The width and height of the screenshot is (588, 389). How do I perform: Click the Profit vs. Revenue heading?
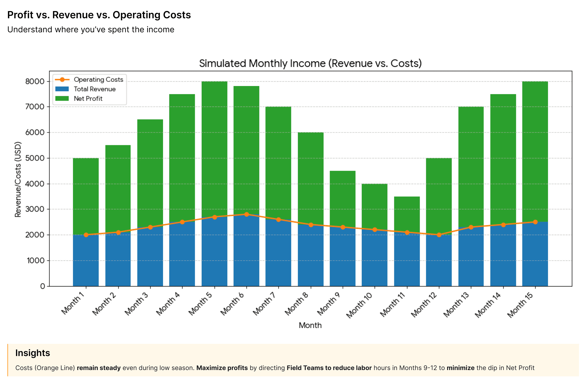click(x=99, y=15)
